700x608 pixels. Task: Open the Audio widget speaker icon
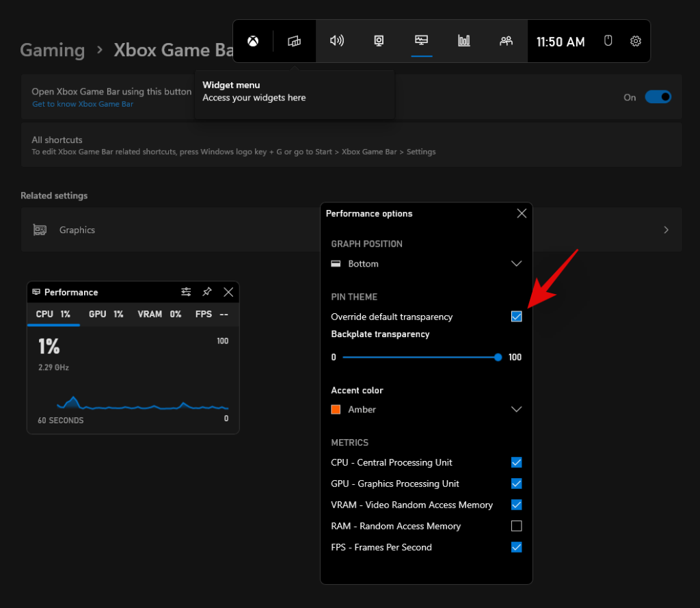click(337, 40)
